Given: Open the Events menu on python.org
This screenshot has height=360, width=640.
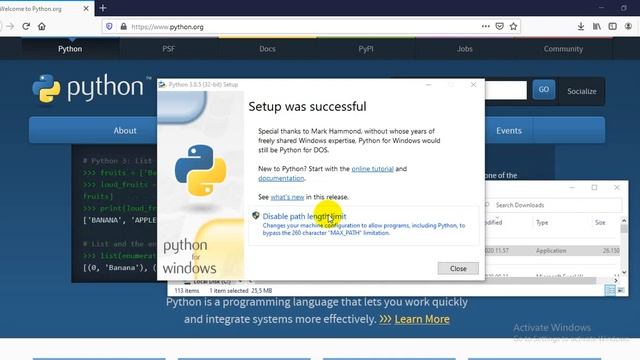Looking at the screenshot, I should pyautogui.click(x=509, y=131).
